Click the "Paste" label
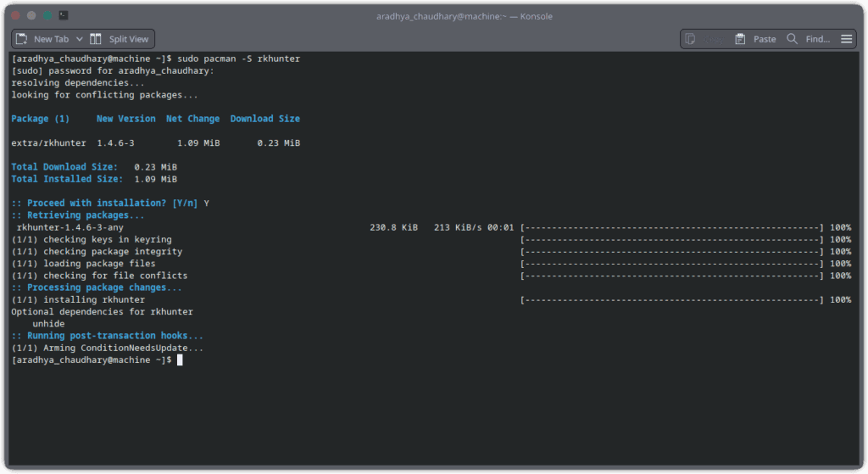The image size is (868, 474). pos(765,39)
